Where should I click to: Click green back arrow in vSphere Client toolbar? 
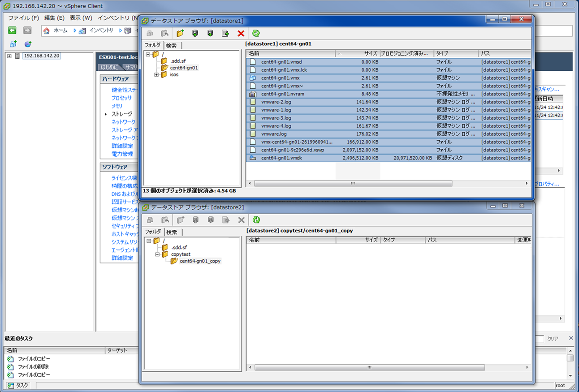coord(13,30)
